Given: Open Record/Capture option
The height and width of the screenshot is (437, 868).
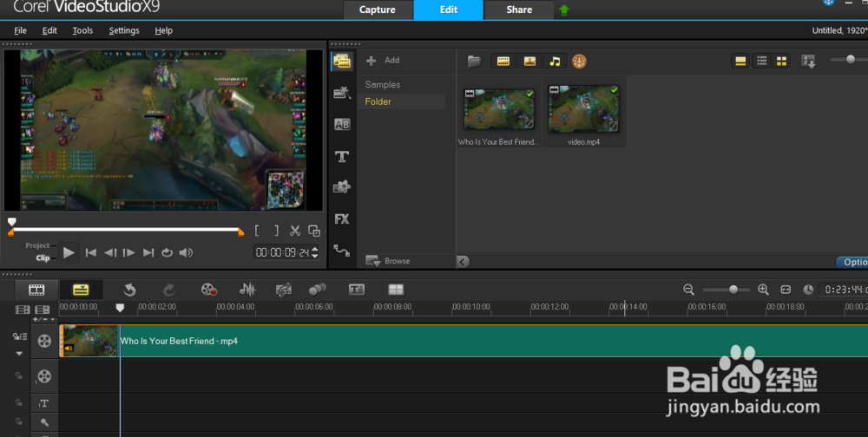Looking at the screenshot, I should click(208, 290).
